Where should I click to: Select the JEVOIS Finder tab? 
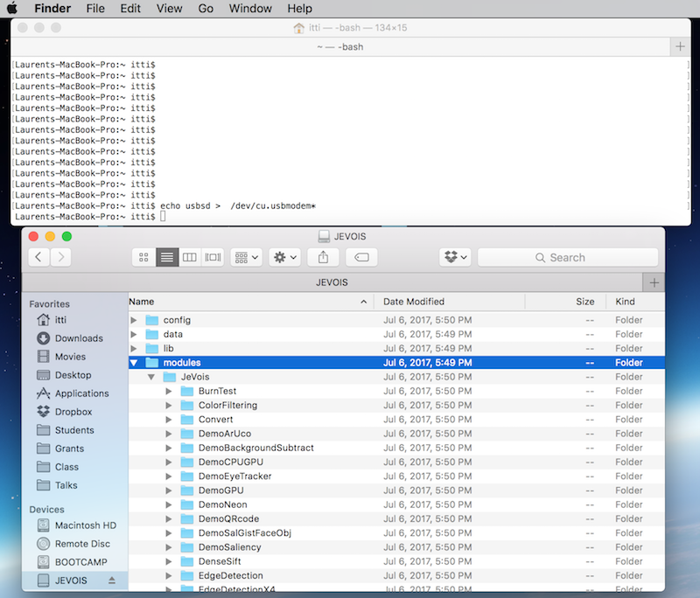point(332,282)
